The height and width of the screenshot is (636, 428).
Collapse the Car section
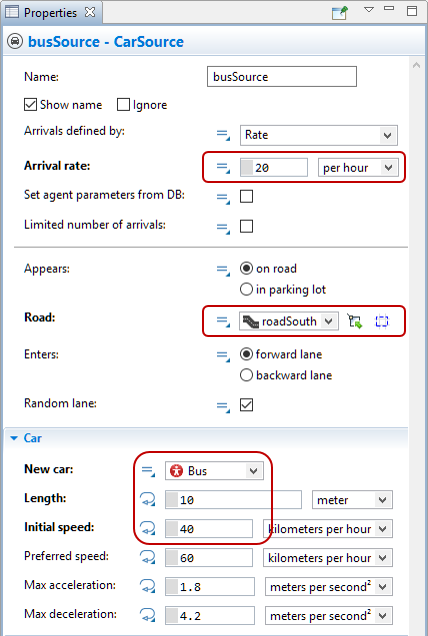[14, 438]
